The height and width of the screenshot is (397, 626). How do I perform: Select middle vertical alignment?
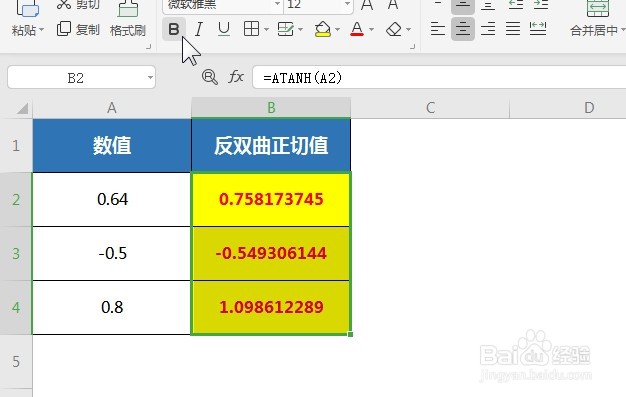463,6
